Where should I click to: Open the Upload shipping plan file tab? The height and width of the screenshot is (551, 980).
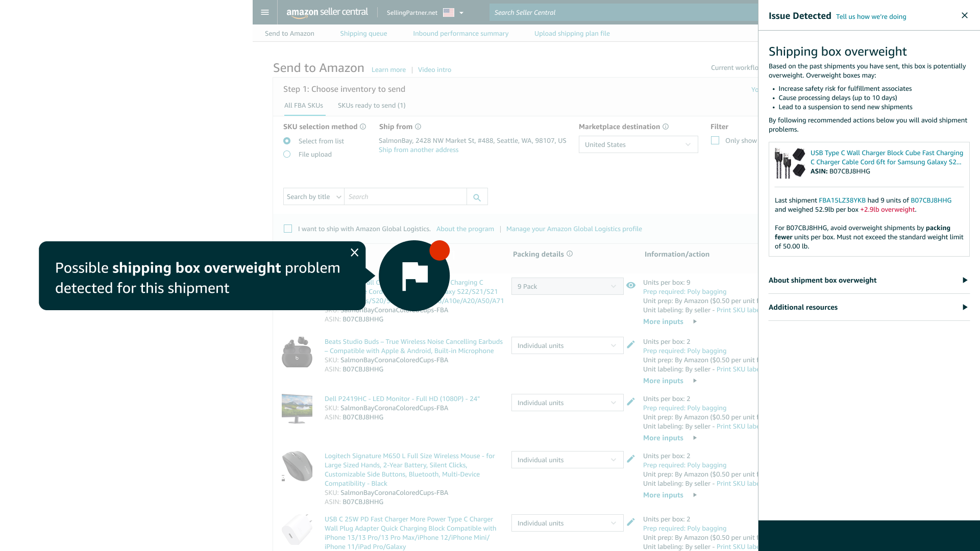(572, 33)
